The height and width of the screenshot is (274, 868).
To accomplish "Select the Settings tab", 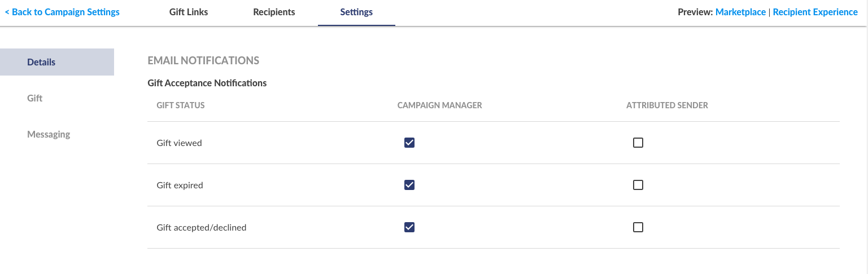I will (356, 12).
